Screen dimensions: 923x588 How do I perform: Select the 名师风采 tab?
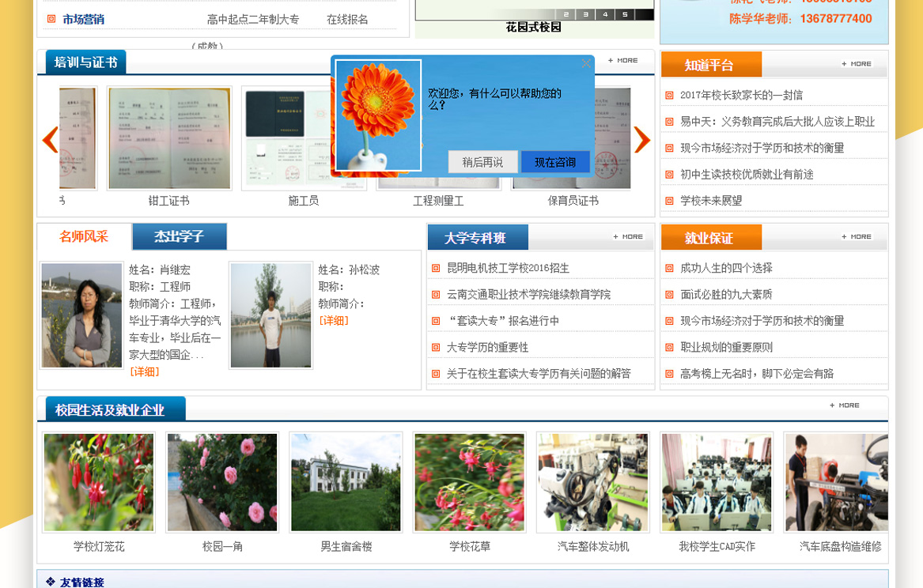(x=84, y=236)
